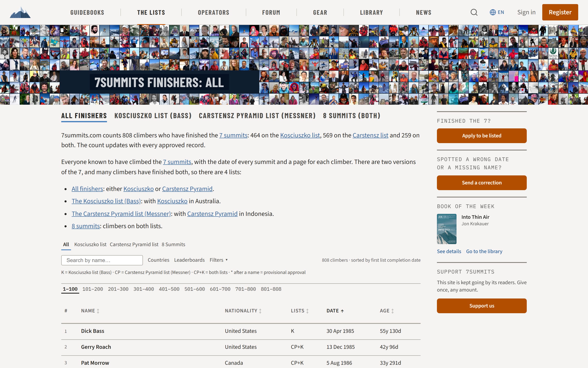Open Leaderboards view

189,260
